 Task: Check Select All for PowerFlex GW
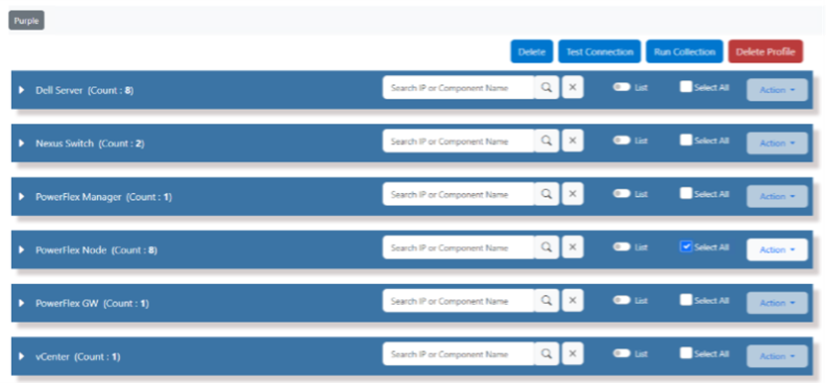(x=686, y=300)
